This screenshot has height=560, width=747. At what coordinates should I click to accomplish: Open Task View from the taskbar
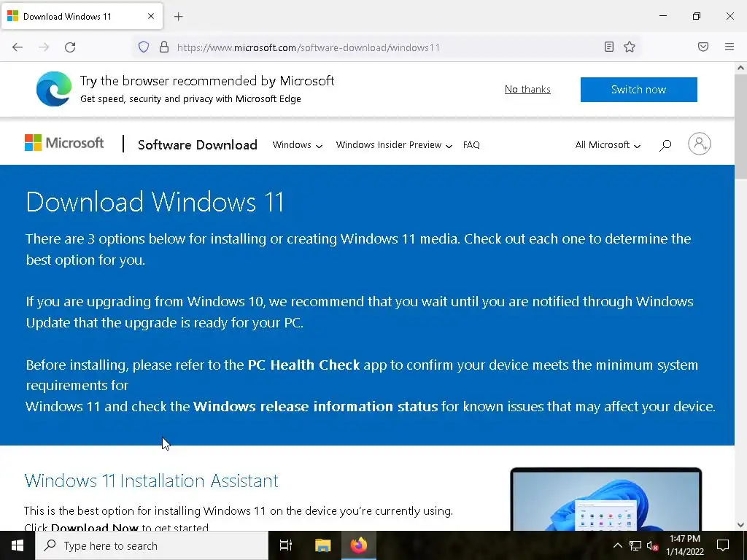pyautogui.click(x=286, y=545)
